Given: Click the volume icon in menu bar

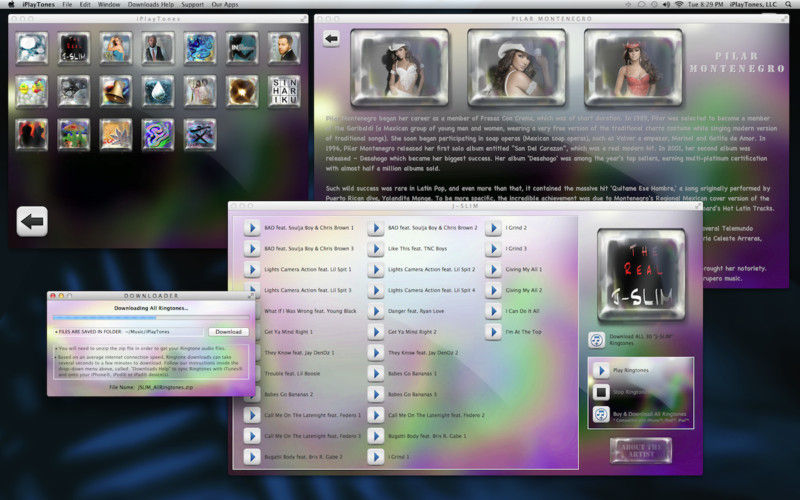Looking at the screenshot, I should (x=666, y=4).
